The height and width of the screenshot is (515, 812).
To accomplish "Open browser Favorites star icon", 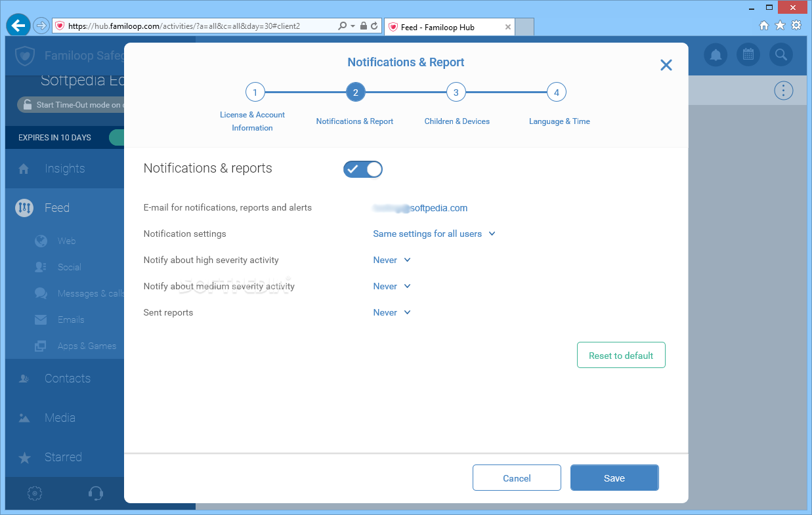I will click(x=780, y=26).
